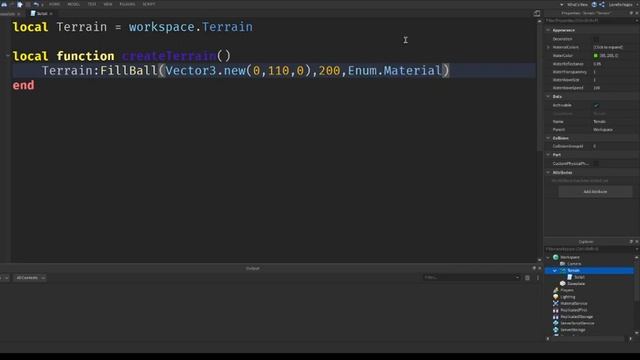Click the Output panel undock icon
Screen dimensions: 640x360
click(534, 268)
